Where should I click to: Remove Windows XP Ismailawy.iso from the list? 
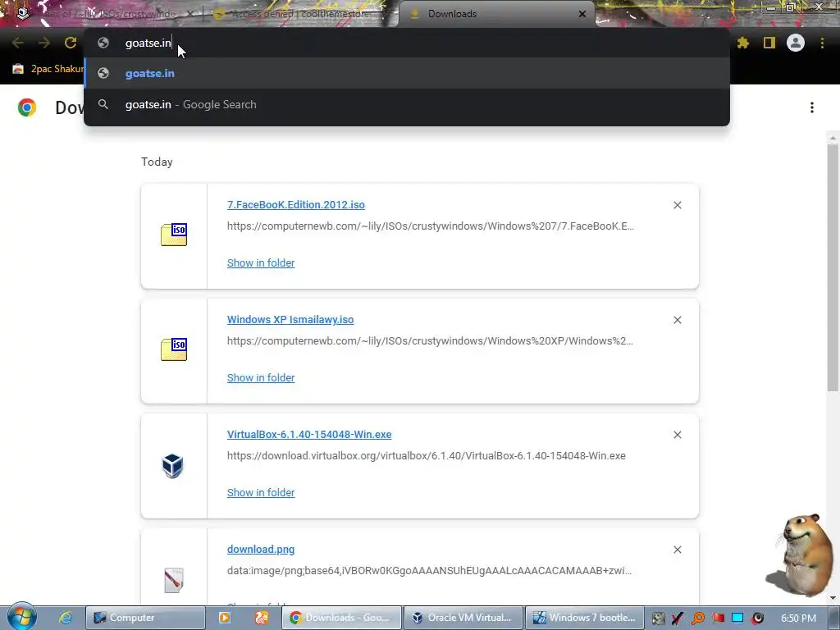[x=677, y=320]
